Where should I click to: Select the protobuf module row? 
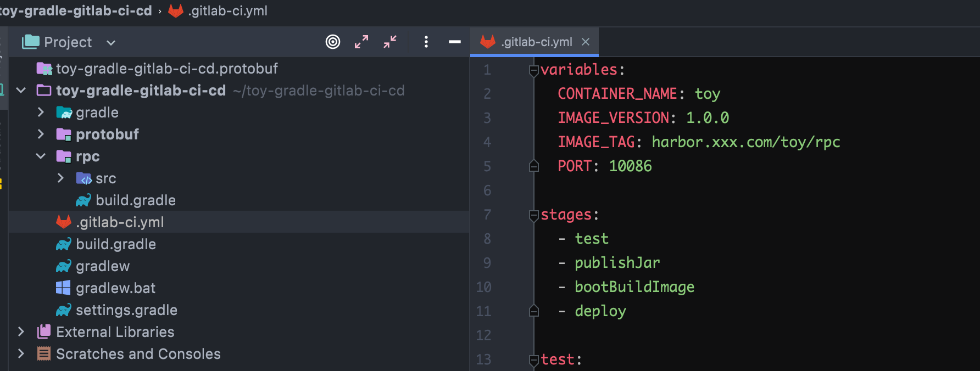point(239,134)
